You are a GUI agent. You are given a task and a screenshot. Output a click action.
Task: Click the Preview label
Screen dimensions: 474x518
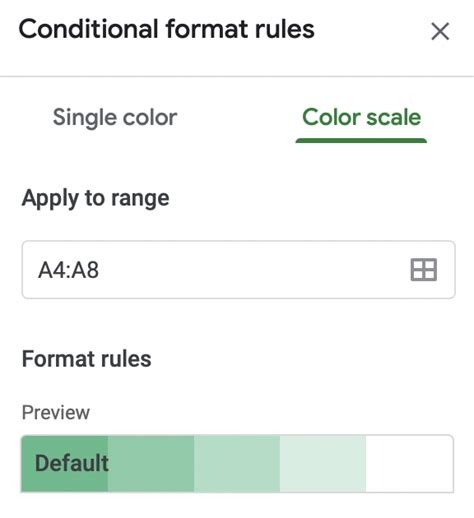56,413
